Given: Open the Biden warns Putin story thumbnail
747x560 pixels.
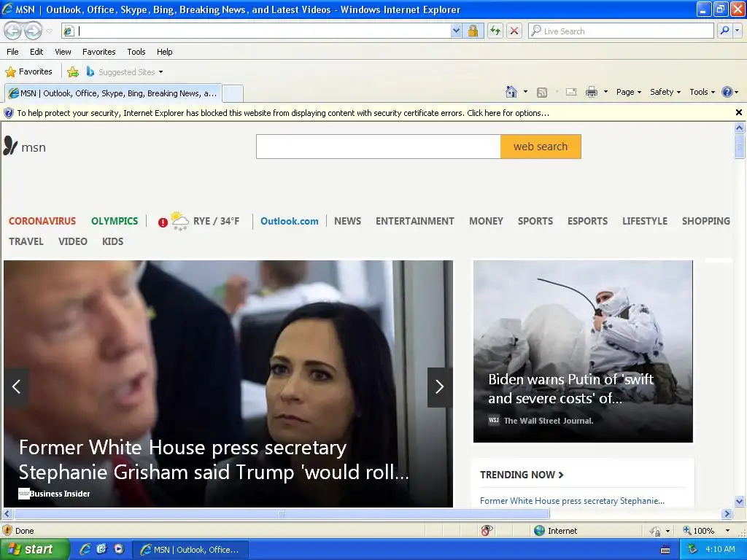Looking at the screenshot, I should point(583,351).
